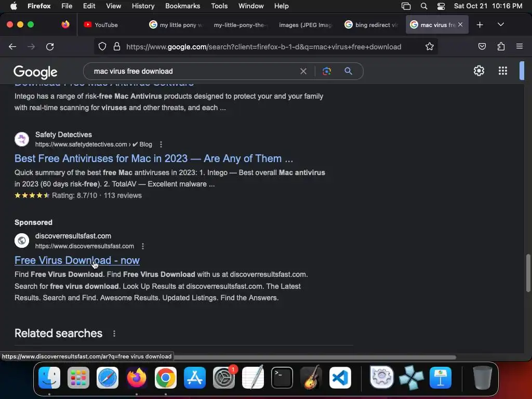The image size is (532, 399).
Task: Open Related searches options menu
Action: (x=114, y=334)
